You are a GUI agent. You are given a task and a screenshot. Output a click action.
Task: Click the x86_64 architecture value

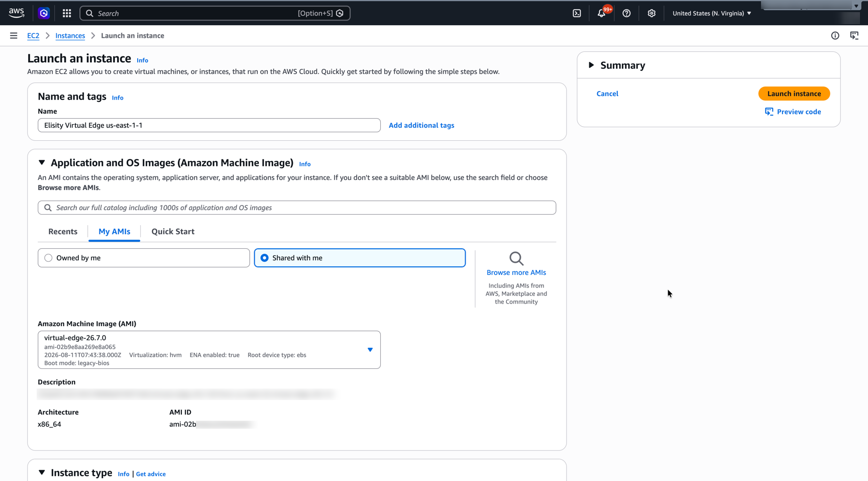(49, 424)
